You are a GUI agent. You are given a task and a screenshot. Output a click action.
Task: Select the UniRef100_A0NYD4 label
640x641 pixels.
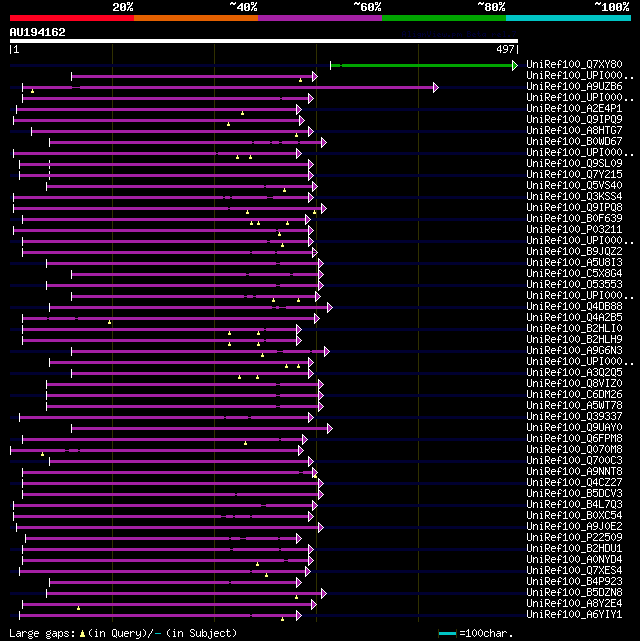click(x=574, y=560)
